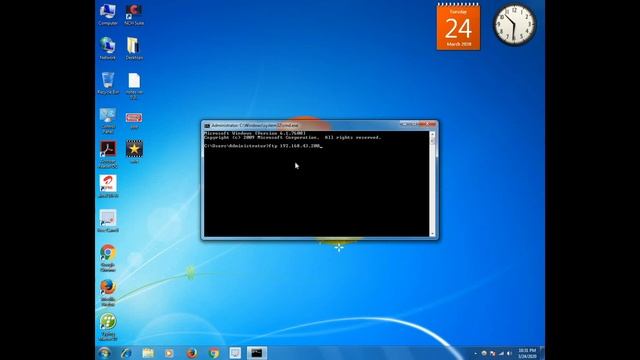Image resolution: width=640 pixels, height=360 pixels.
Task: Launch Internet Explorer from the taskbar
Action: click(126, 353)
